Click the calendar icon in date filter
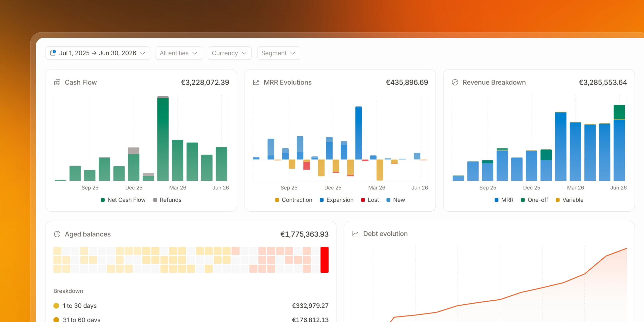 pyautogui.click(x=53, y=53)
